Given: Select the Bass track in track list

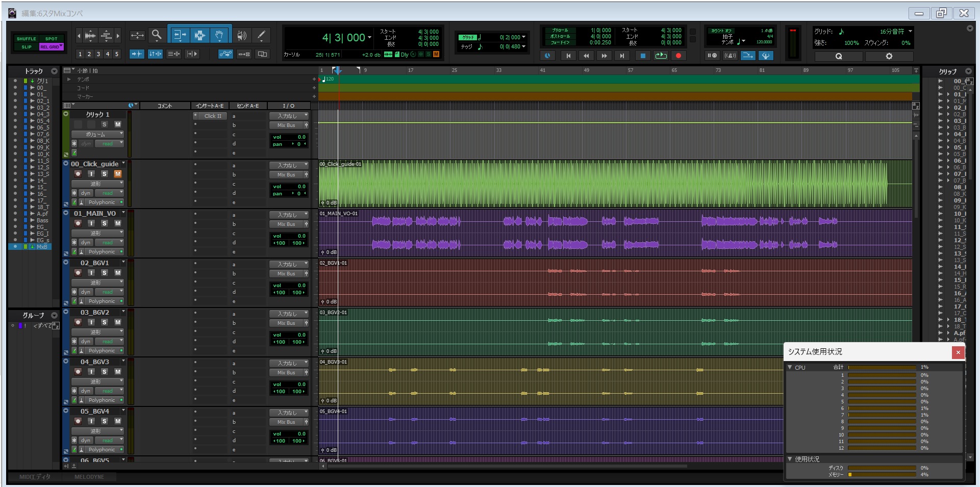Looking at the screenshot, I should click(x=42, y=220).
